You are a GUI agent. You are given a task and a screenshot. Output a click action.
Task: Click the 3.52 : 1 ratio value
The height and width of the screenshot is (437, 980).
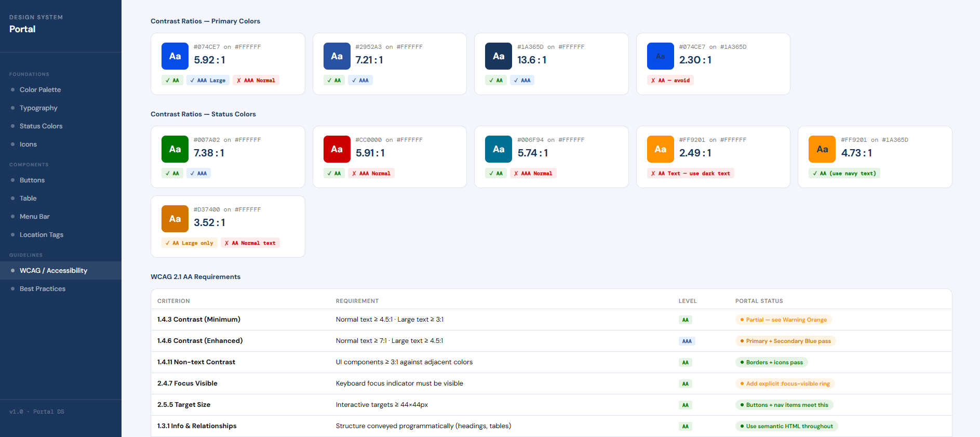(x=209, y=223)
